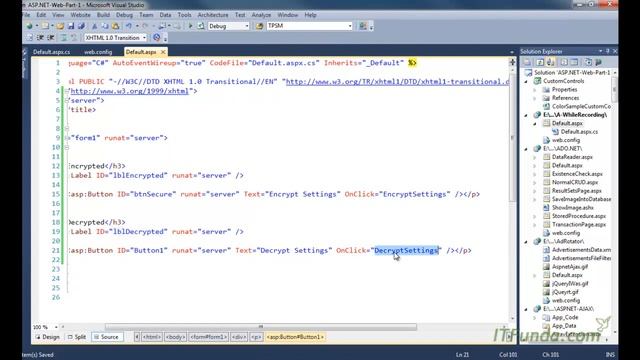Click Solution Explorer Properties icon
The width and height of the screenshot is (640, 360).
[x=527, y=62]
